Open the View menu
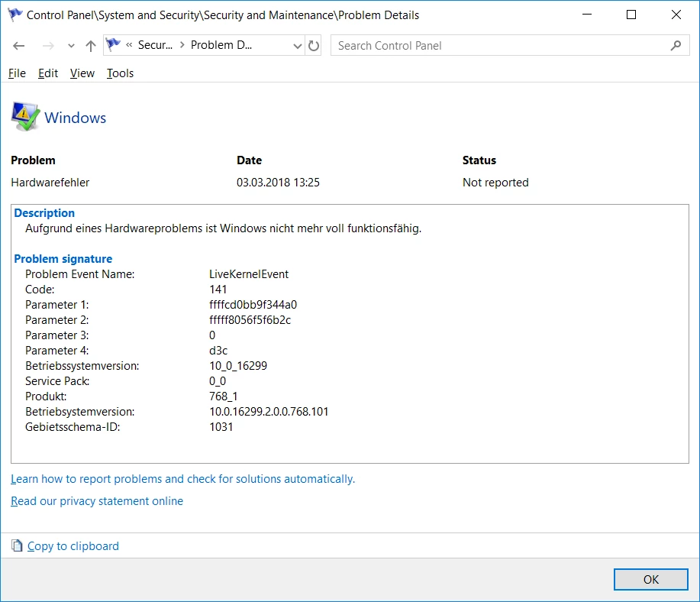 (x=82, y=73)
